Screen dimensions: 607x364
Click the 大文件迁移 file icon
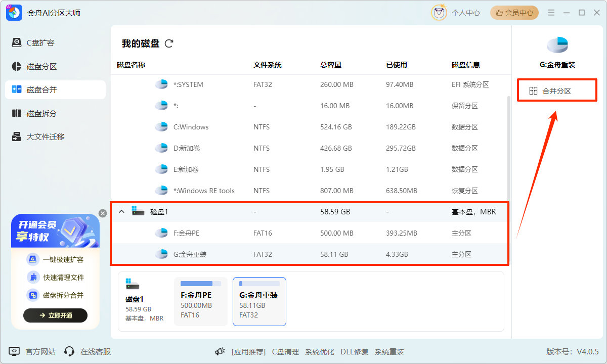pyautogui.click(x=17, y=136)
